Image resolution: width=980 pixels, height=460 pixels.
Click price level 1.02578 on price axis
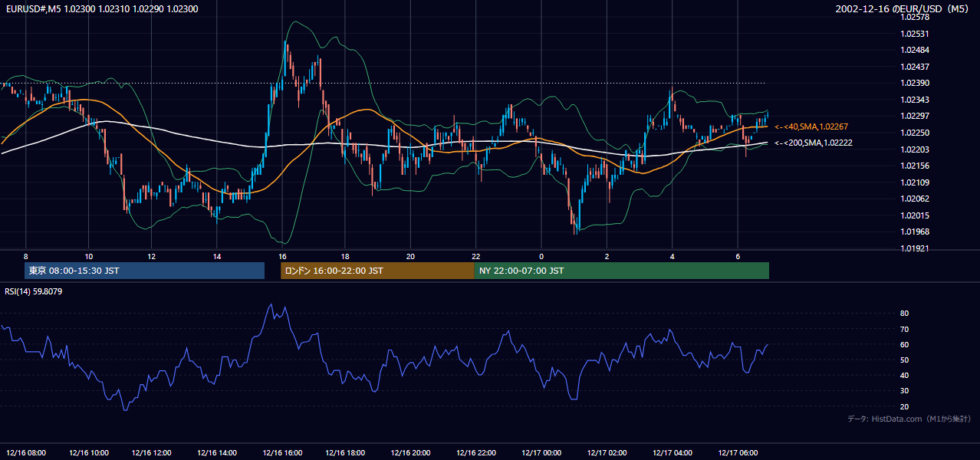coord(915,17)
